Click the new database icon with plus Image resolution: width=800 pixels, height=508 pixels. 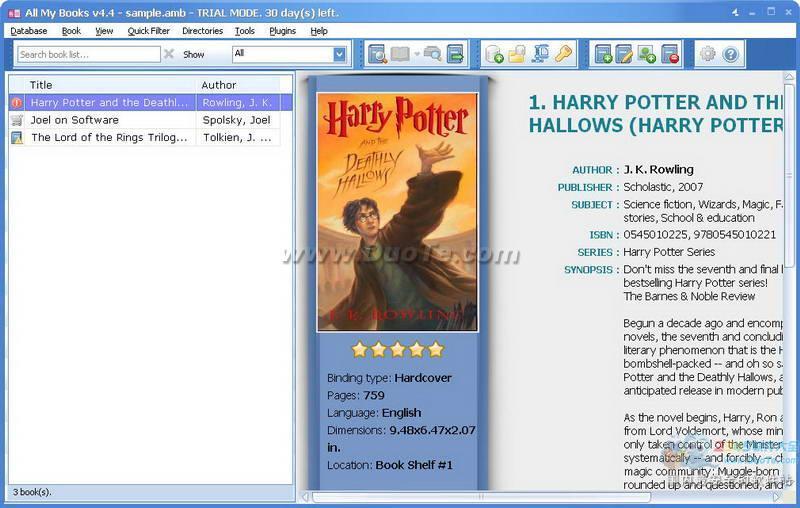(x=494, y=54)
